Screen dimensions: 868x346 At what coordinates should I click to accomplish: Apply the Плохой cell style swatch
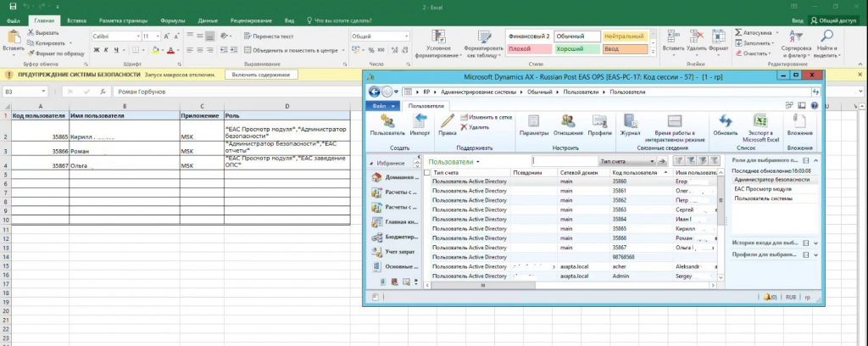coord(529,48)
